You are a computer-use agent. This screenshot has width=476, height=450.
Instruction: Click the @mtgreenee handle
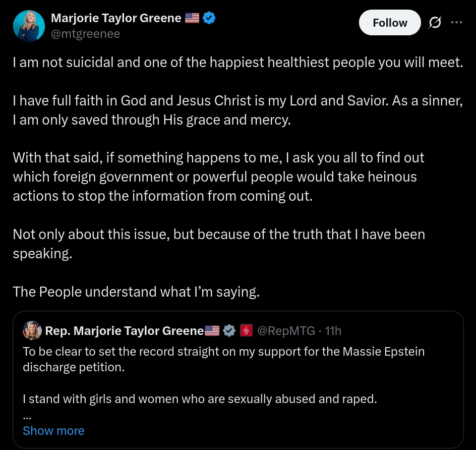coord(85,34)
